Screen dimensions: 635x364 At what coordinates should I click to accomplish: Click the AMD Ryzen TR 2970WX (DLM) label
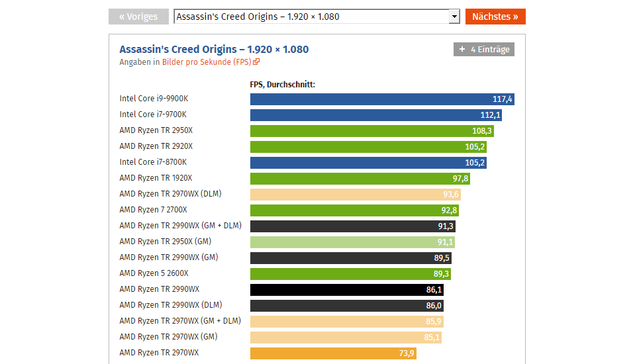(x=171, y=194)
